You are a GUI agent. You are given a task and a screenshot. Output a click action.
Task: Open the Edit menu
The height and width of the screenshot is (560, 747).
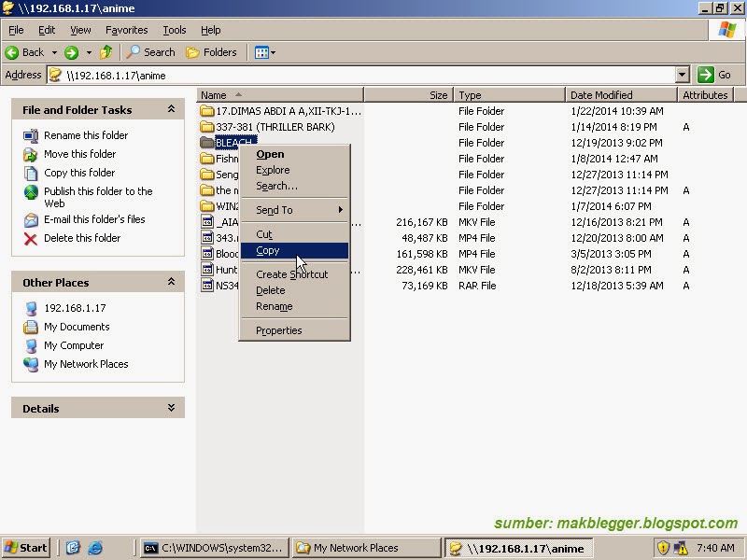tap(46, 30)
